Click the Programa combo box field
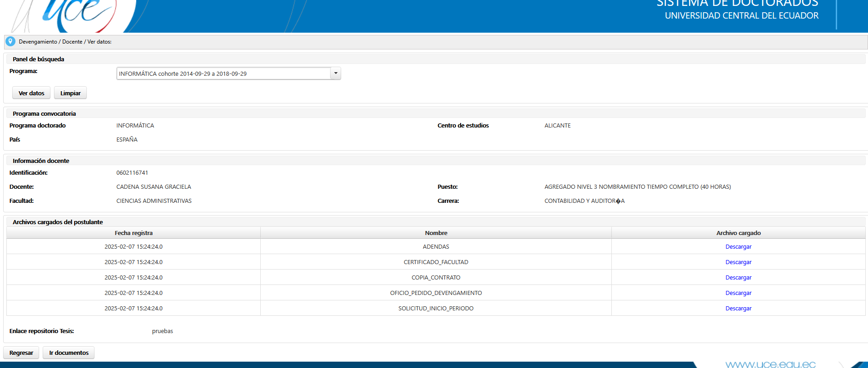The image size is (868, 368). point(228,74)
